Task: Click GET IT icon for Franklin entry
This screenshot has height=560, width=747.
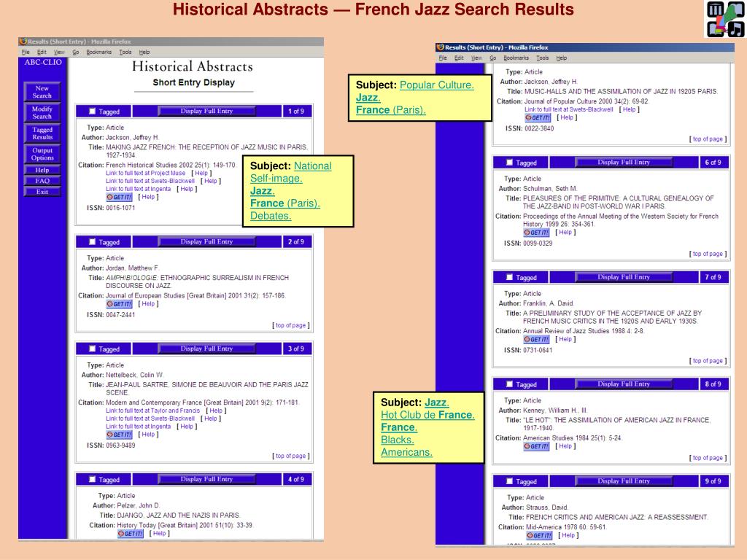Action: (536, 340)
